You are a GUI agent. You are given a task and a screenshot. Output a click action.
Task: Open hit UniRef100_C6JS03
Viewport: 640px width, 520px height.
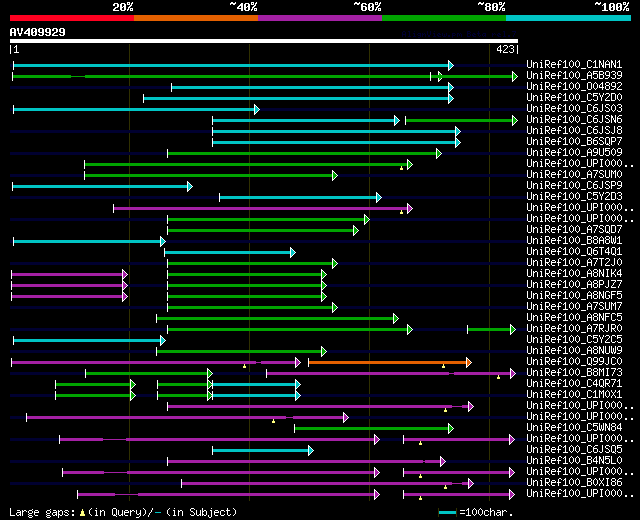pos(574,108)
